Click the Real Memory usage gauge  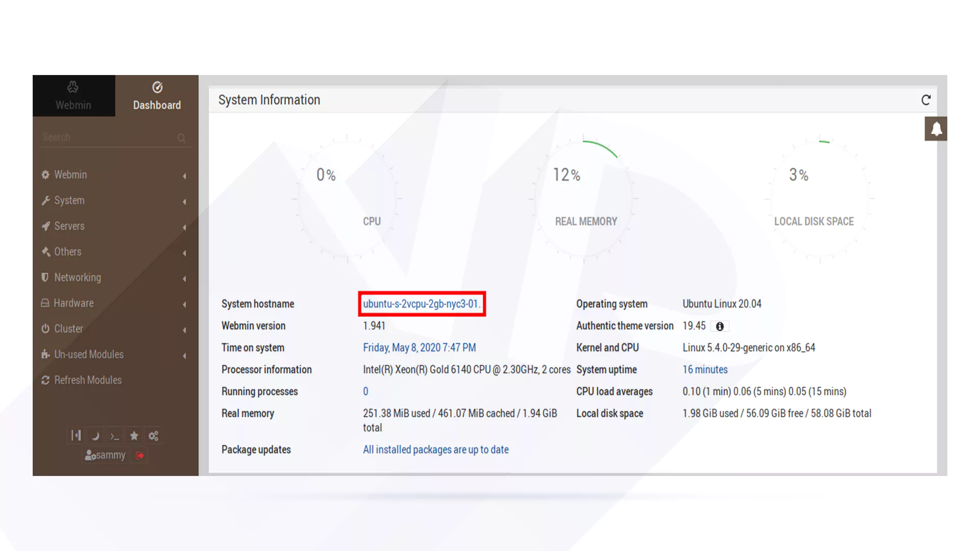click(584, 199)
